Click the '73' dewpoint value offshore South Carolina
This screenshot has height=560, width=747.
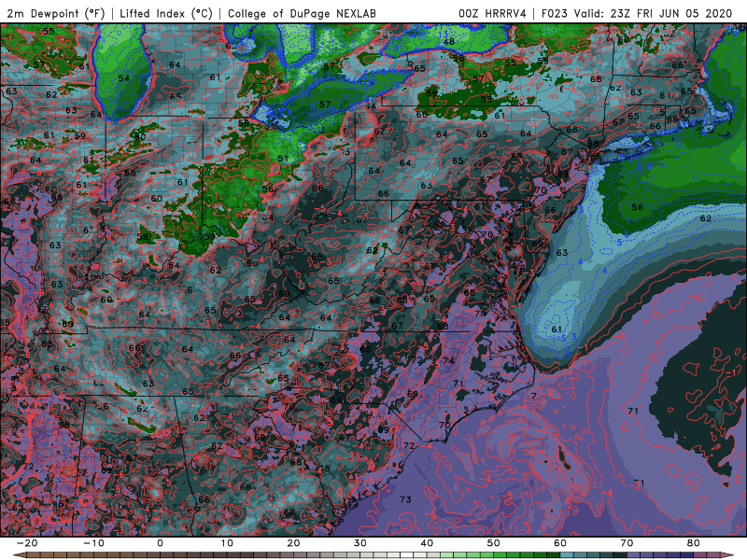pyautogui.click(x=405, y=499)
